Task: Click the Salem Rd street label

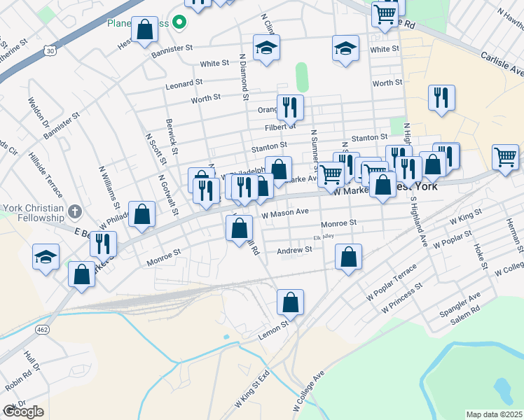Action: (x=465, y=315)
